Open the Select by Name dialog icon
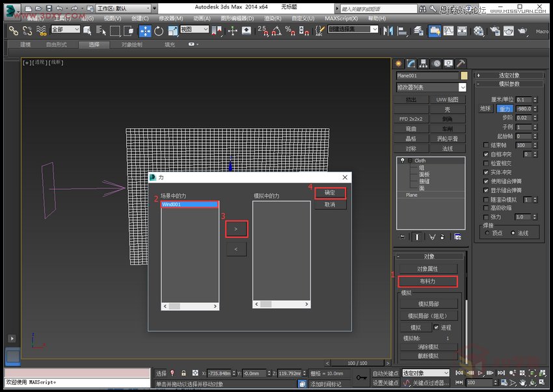This screenshot has height=392, width=553. 100,31
